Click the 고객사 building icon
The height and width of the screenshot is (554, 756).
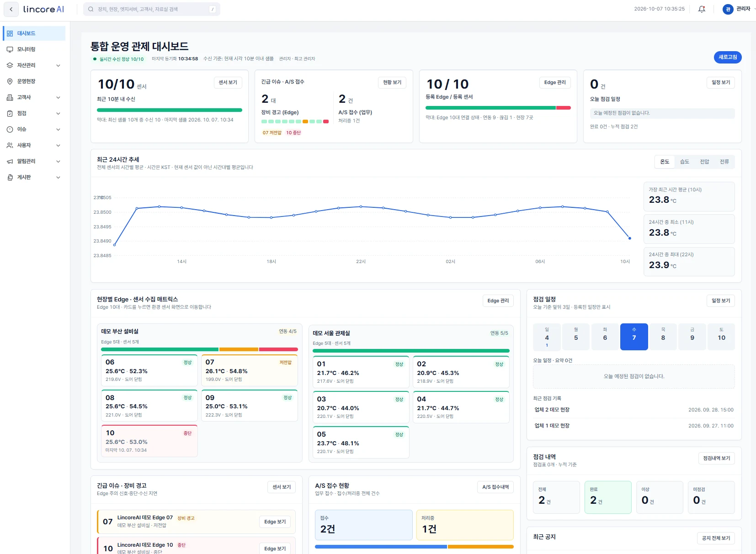click(10, 97)
